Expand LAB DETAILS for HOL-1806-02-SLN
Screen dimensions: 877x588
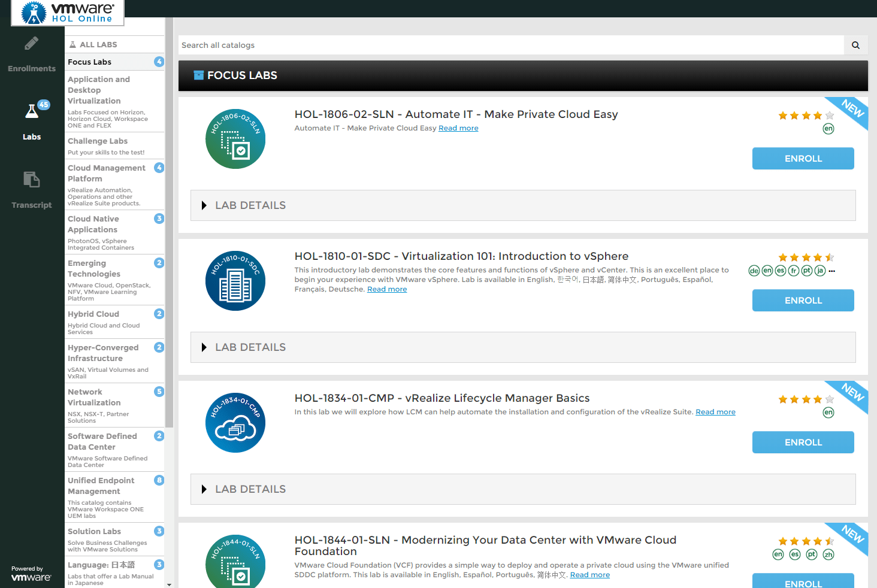(x=523, y=205)
